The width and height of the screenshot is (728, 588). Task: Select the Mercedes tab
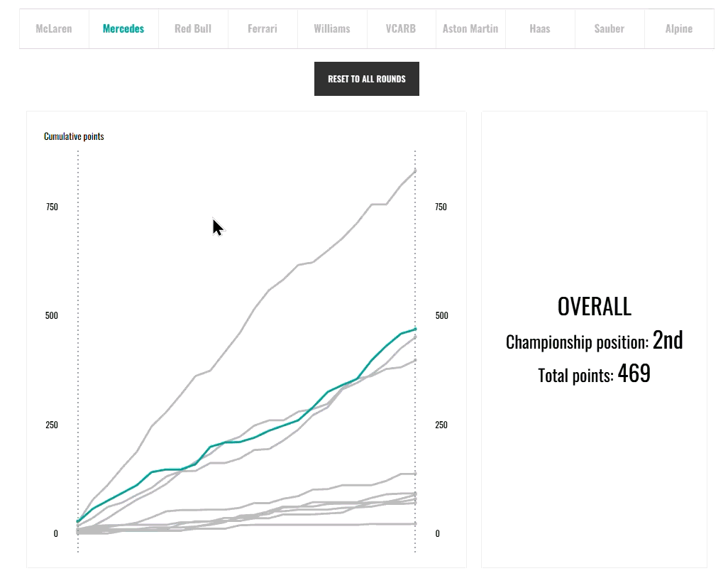pyautogui.click(x=123, y=29)
